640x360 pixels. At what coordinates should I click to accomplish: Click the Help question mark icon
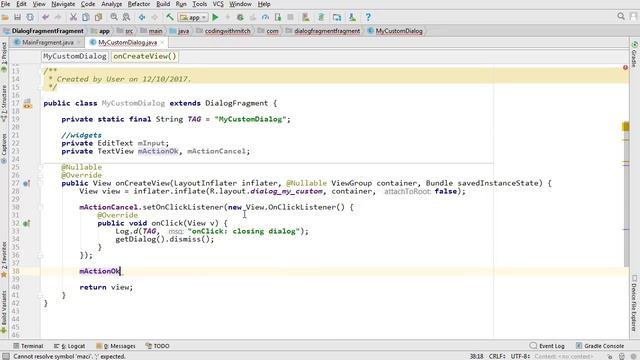pyautogui.click(x=368, y=18)
